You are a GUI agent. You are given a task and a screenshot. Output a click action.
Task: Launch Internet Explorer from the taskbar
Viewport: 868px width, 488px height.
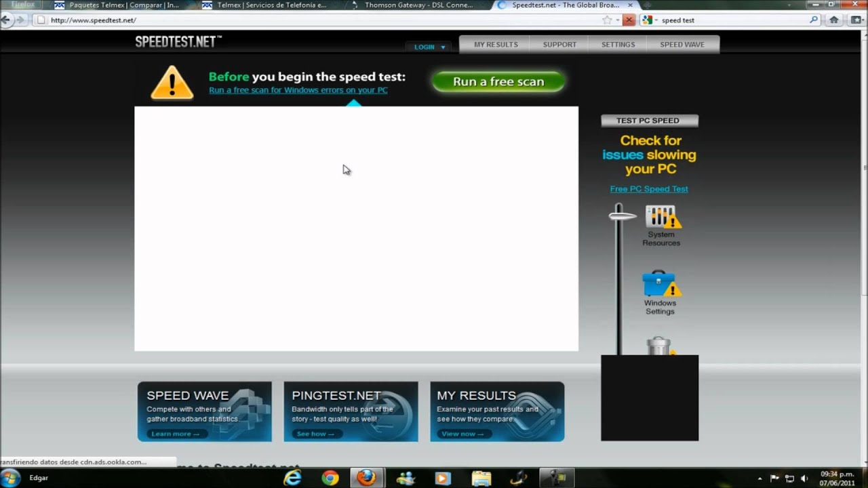click(293, 478)
